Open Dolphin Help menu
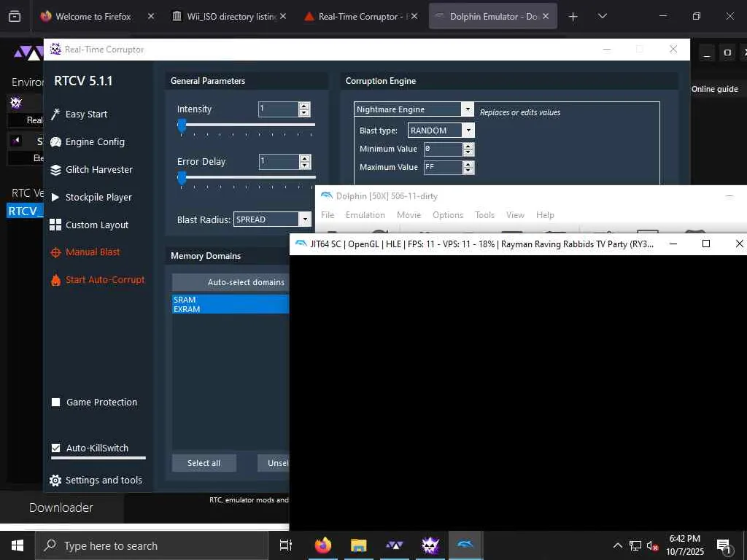 (545, 215)
